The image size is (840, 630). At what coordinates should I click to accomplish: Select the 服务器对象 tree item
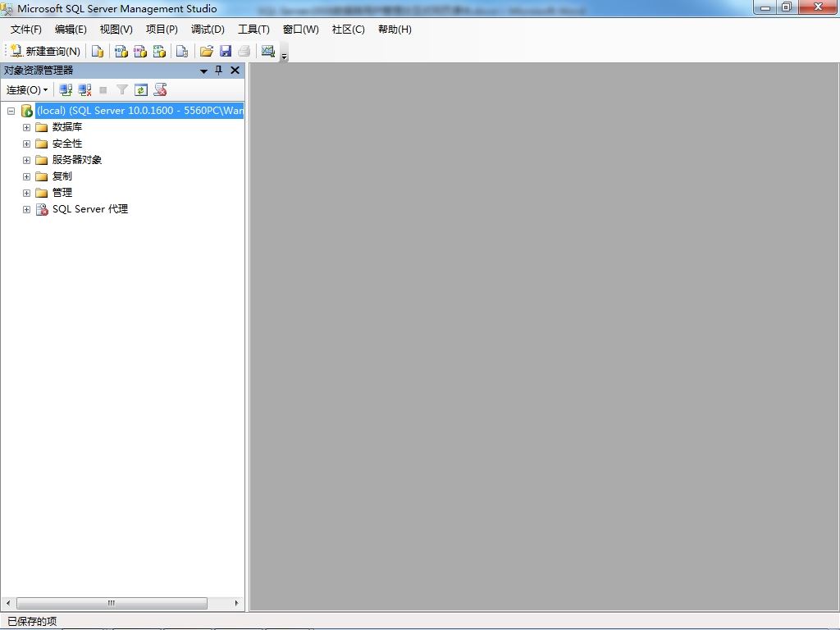pos(76,160)
